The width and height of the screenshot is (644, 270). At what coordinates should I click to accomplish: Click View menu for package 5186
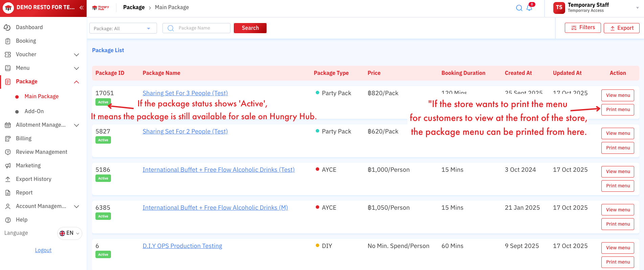pos(618,172)
